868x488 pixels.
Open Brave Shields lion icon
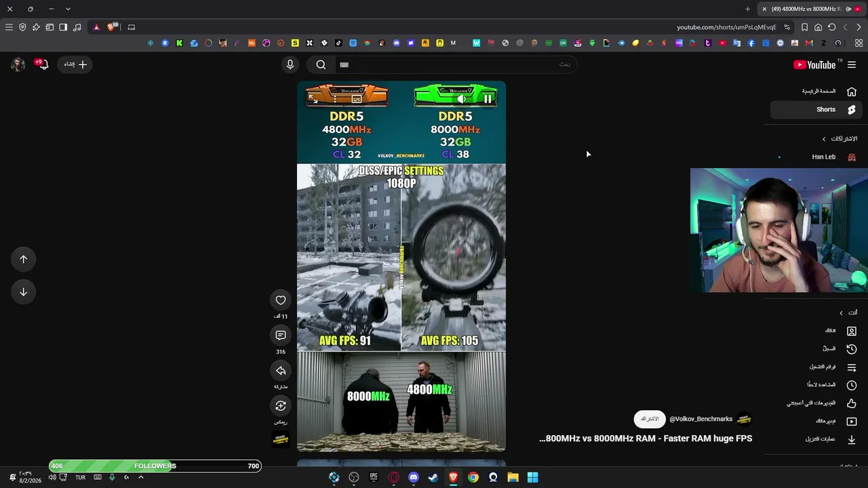click(112, 27)
